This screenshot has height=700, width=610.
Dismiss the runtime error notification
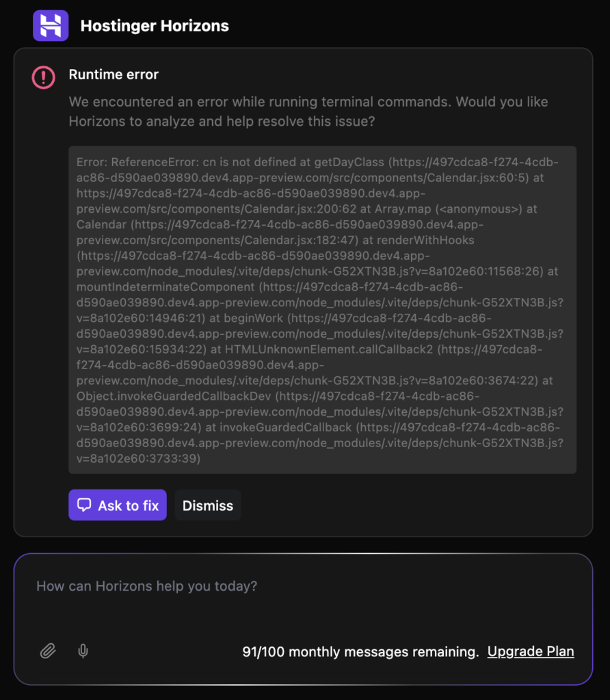[207, 505]
